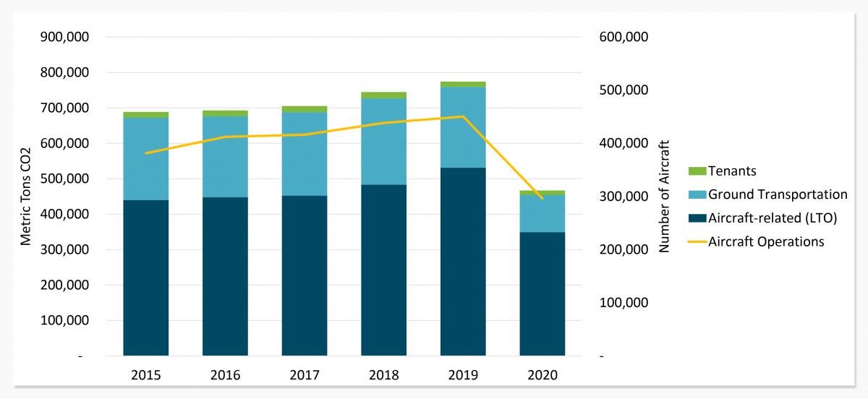Click the 2018 green Tenants bar cap
Image resolution: width=868 pixels, height=399 pixels.
[384, 95]
